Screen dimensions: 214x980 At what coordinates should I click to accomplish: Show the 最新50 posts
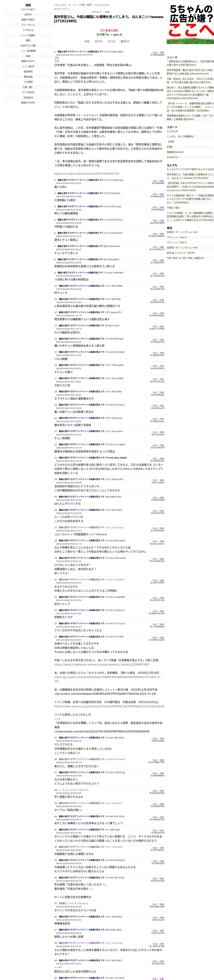[x=125, y=41]
